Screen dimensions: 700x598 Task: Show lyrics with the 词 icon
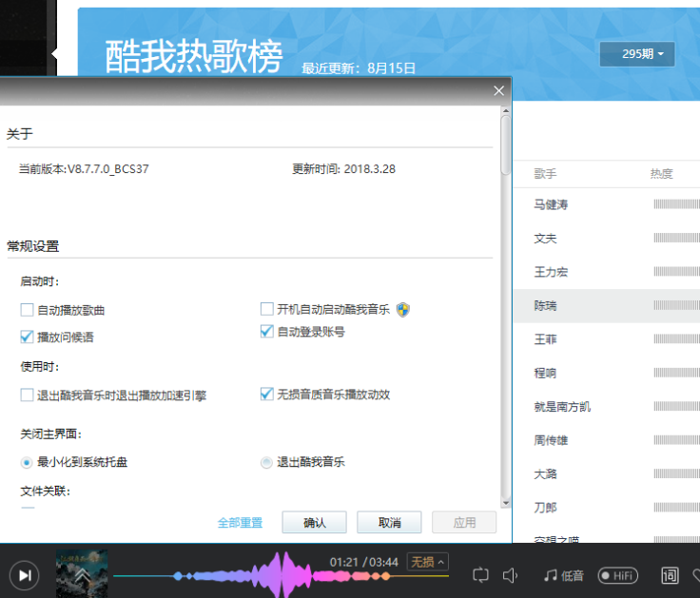click(x=671, y=575)
